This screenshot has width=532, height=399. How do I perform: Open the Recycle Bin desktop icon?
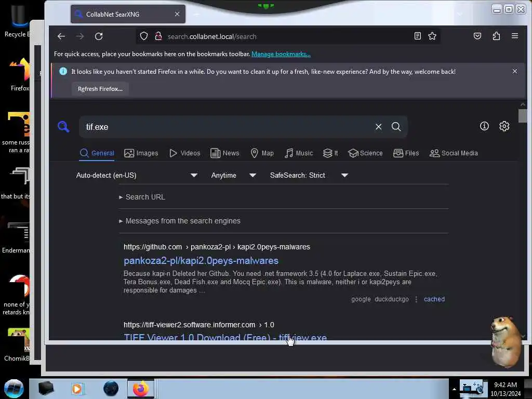pyautogui.click(x=17, y=22)
